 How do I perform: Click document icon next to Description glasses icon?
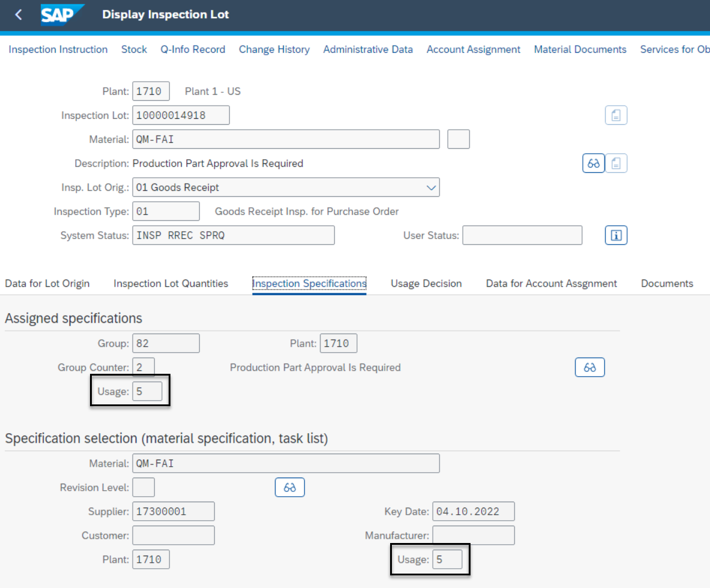tap(616, 163)
